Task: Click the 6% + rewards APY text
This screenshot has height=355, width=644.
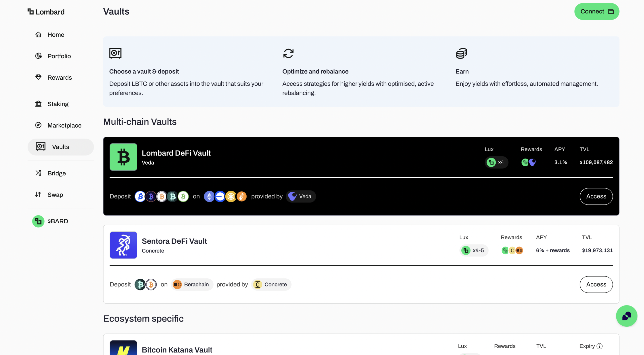Action: tap(553, 250)
